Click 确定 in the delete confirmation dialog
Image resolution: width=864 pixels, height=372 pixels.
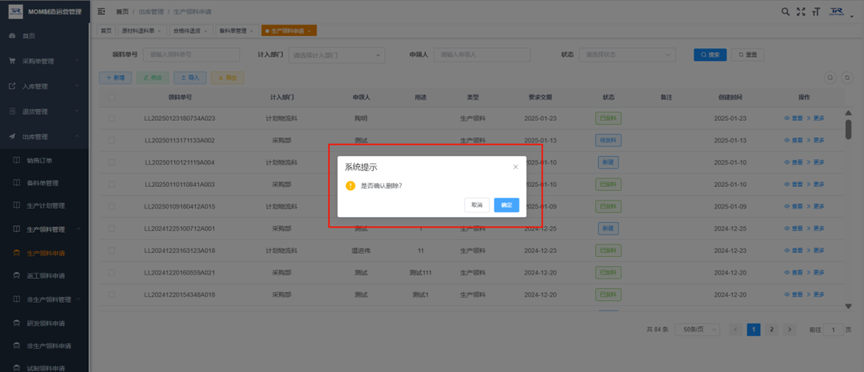tap(506, 205)
